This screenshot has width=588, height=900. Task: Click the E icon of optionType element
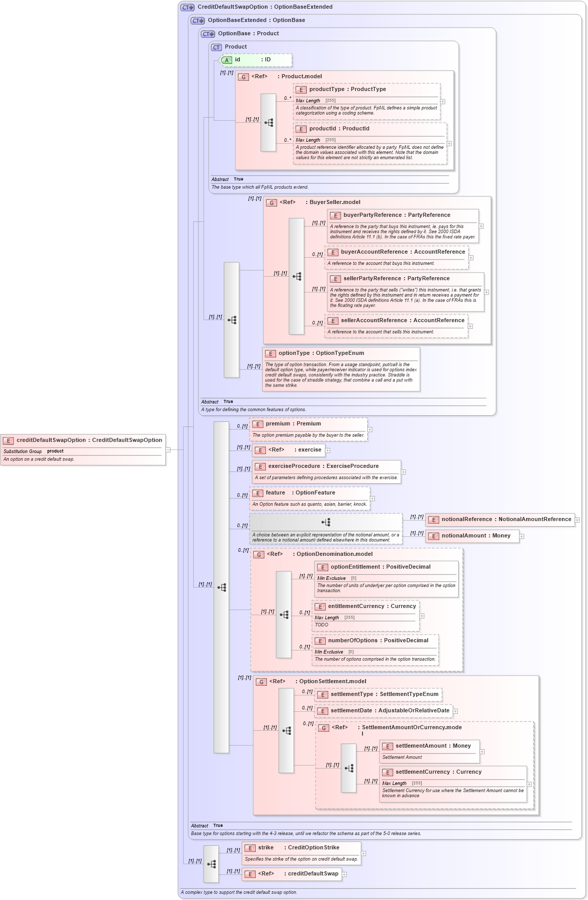pyautogui.click(x=270, y=353)
